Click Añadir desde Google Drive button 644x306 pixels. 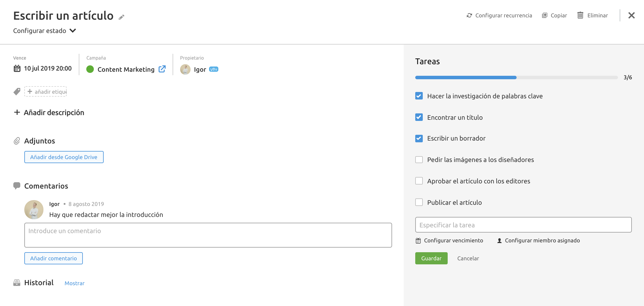64,157
